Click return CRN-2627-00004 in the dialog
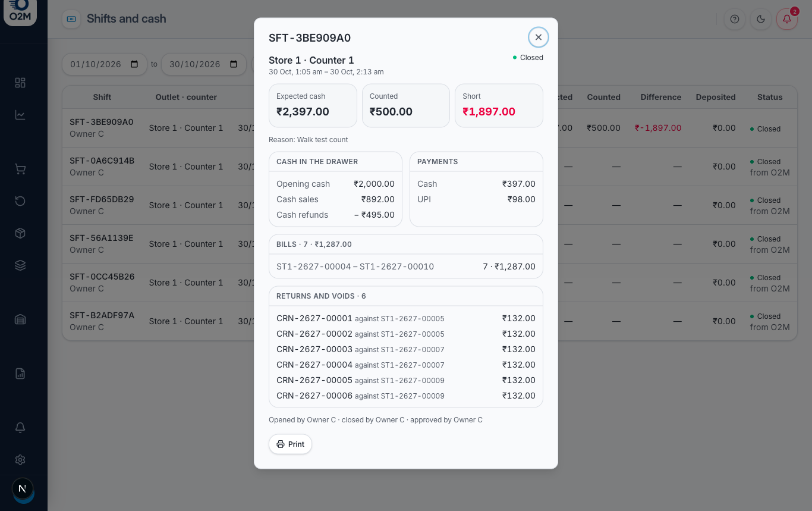812x511 pixels. coord(406,365)
